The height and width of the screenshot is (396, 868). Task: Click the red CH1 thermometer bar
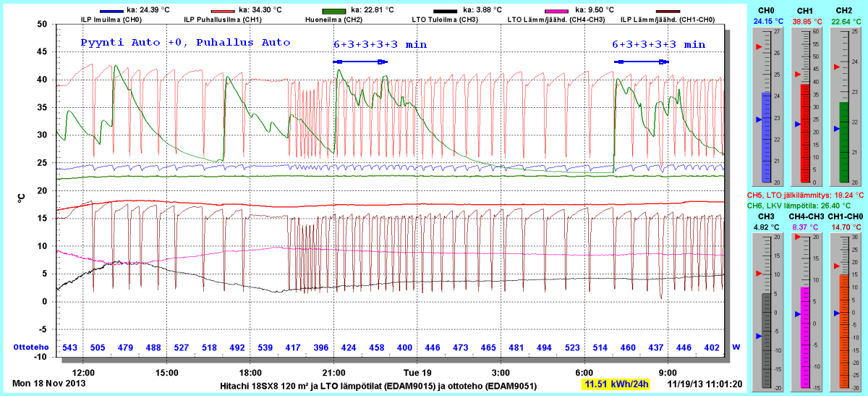(805, 133)
